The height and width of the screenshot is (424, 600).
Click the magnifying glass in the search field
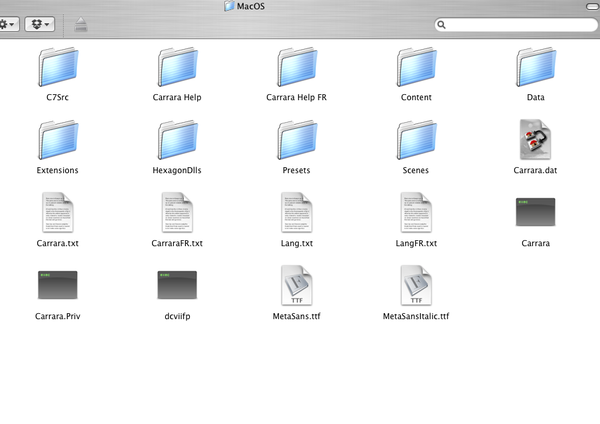pyautogui.click(x=441, y=25)
